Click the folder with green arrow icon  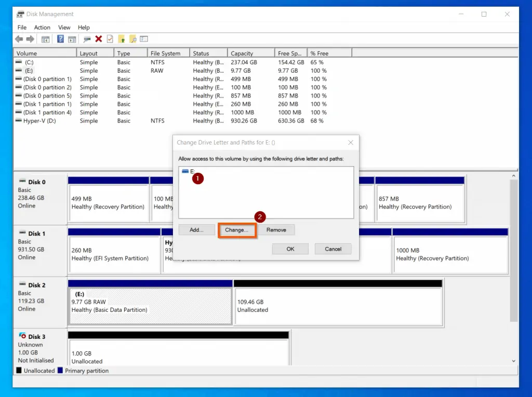(122, 39)
